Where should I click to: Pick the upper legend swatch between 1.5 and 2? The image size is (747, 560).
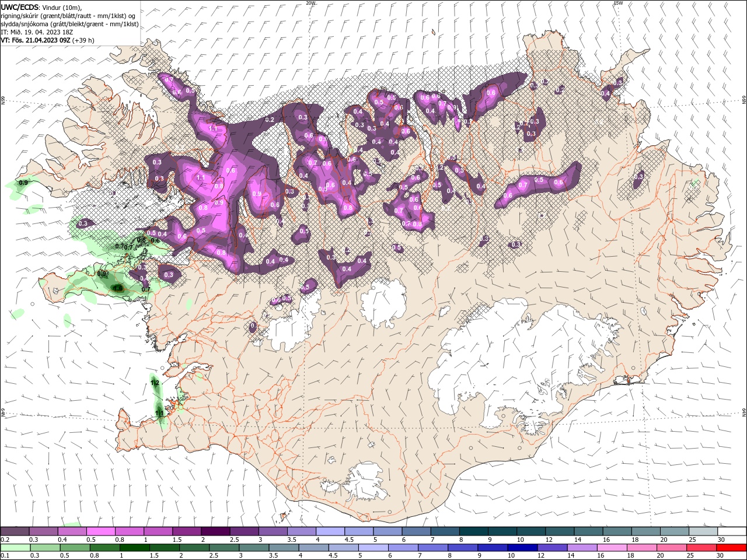tap(187, 531)
